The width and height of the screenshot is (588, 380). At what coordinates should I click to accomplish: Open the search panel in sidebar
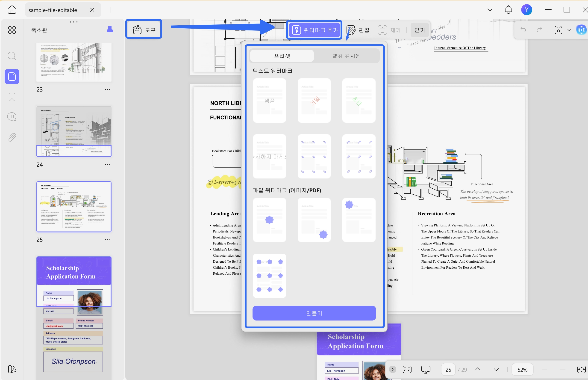12,56
